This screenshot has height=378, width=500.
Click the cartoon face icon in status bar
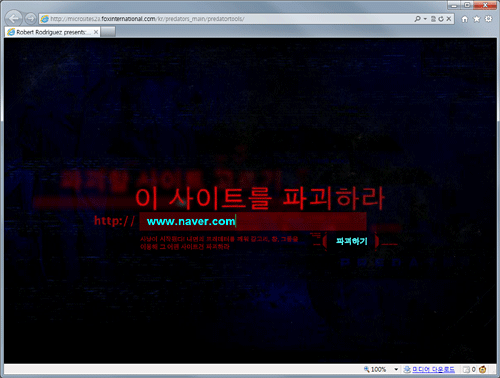[482, 369]
